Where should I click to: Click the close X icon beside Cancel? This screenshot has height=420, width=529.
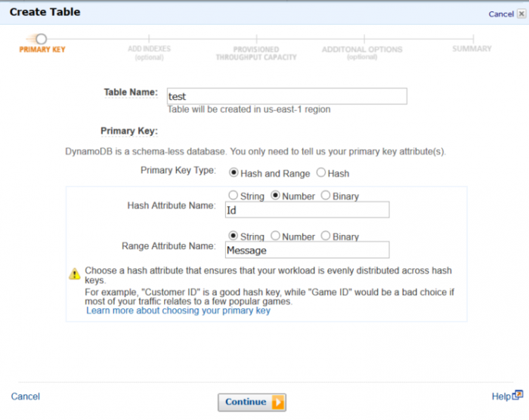coord(521,14)
